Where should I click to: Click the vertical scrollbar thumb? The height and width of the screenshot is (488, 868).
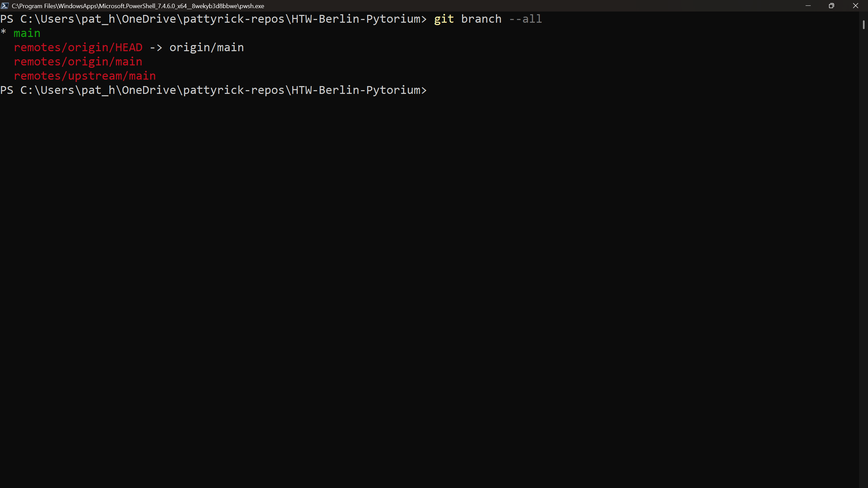[x=864, y=25]
